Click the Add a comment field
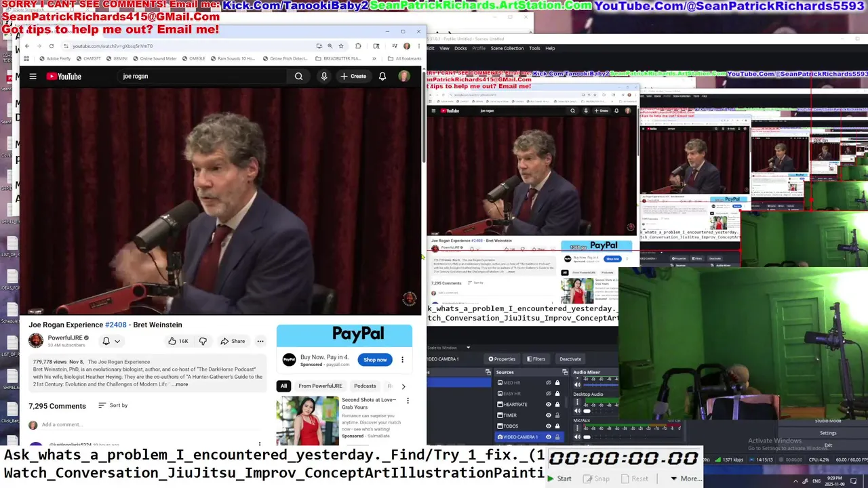The width and height of the screenshot is (868, 488). (x=149, y=425)
